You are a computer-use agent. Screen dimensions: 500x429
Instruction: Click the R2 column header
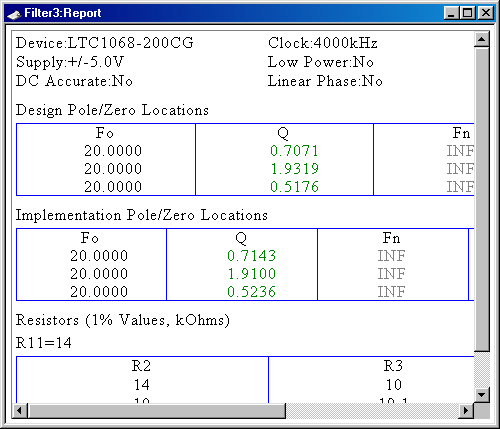(141, 366)
